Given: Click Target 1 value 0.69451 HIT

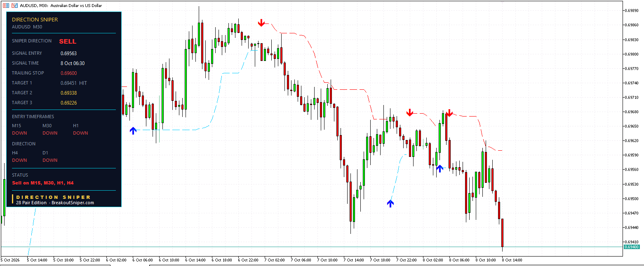Looking at the screenshot, I should [73, 83].
